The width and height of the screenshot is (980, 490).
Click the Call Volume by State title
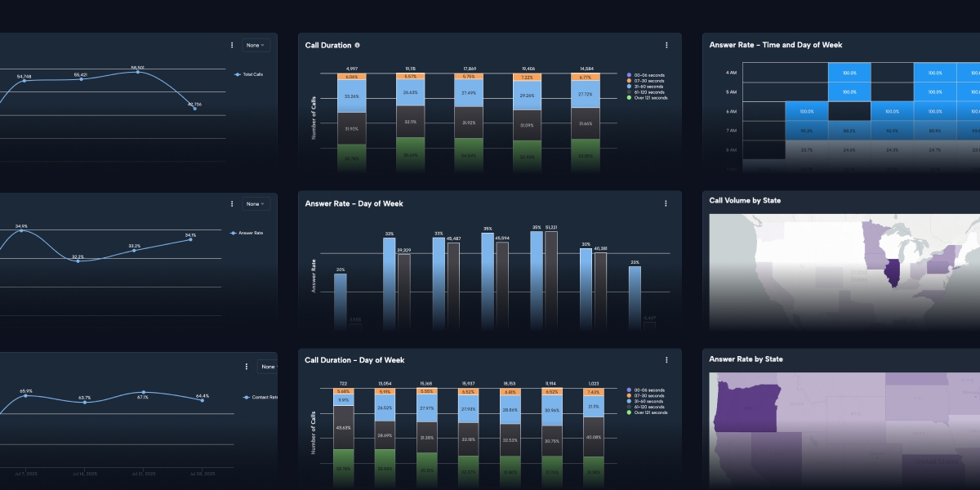click(x=746, y=200)
